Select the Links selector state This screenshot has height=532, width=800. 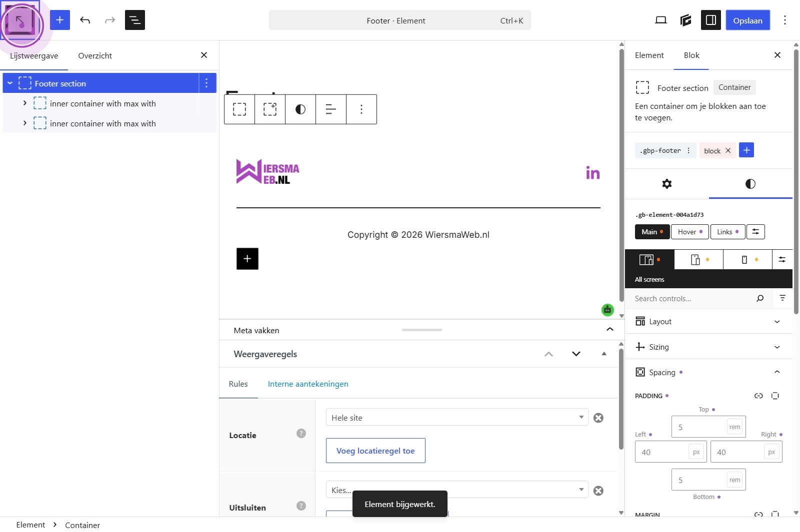727,232
